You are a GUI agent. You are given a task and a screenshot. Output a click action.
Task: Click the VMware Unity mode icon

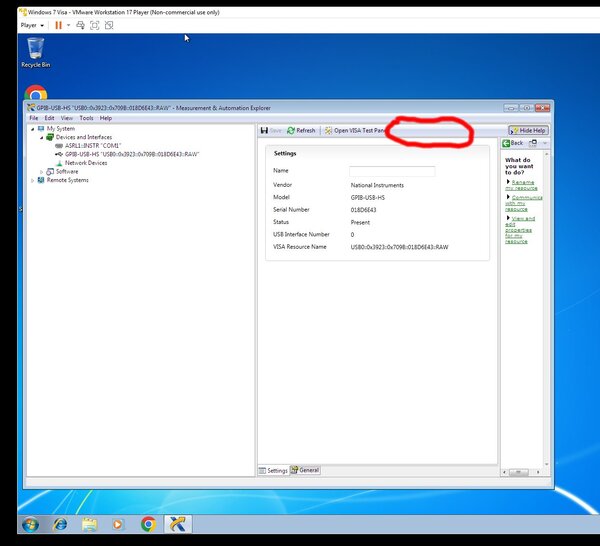click(109, 25)
